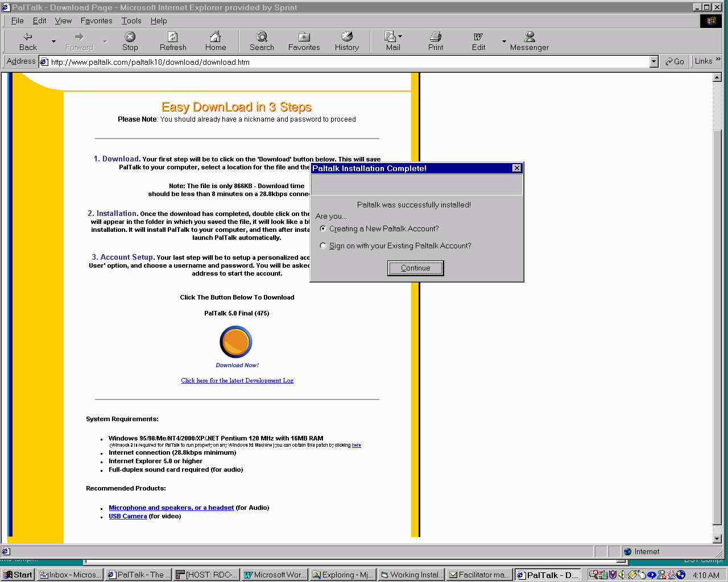
Task: Click the scroll up arrow of the page
Action: pyautogui.click(x=717, y=77)
